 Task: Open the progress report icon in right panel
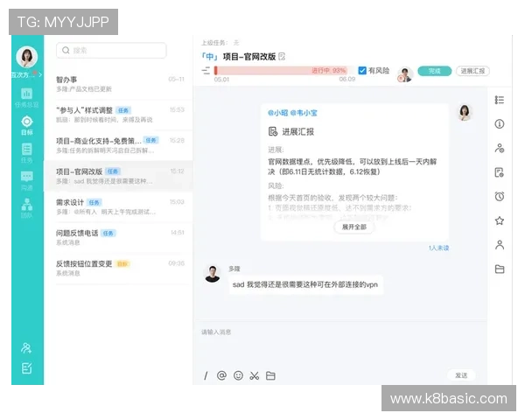pos(500,172)
